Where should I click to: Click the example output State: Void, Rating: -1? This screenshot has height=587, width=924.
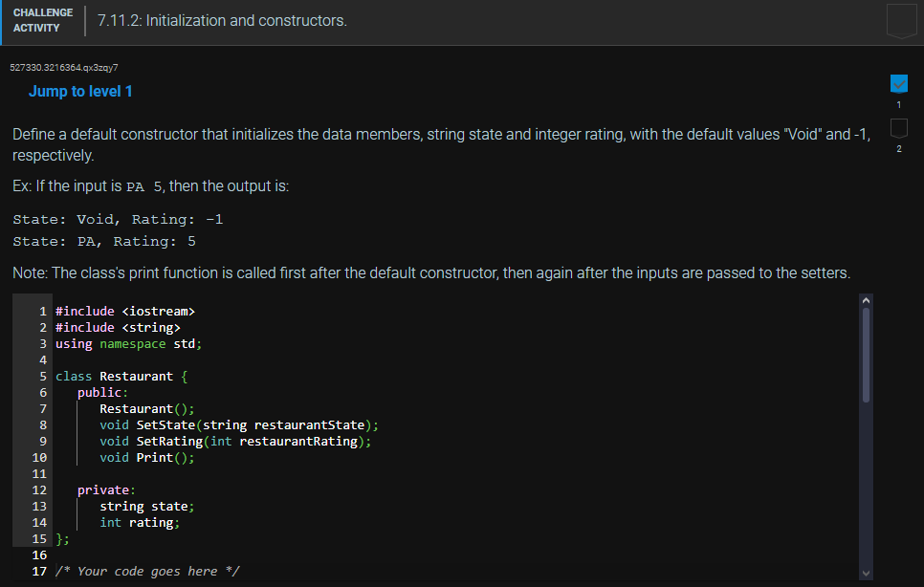point(117,219)
